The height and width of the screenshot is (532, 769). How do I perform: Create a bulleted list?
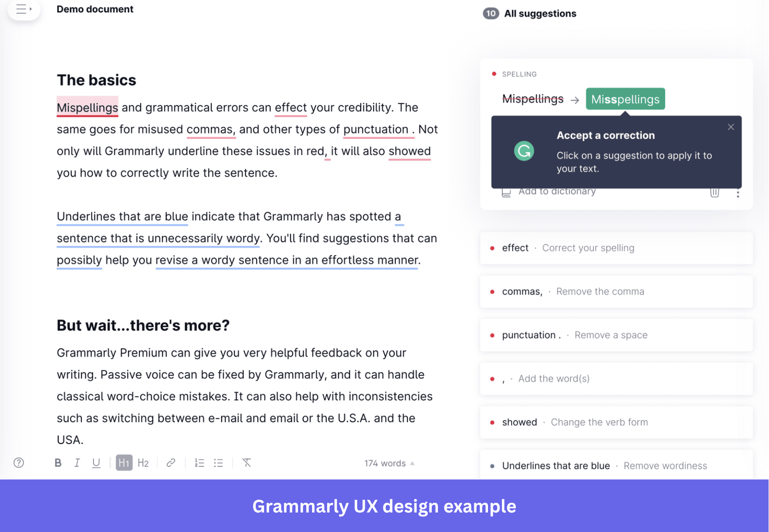tap(218, 462)
